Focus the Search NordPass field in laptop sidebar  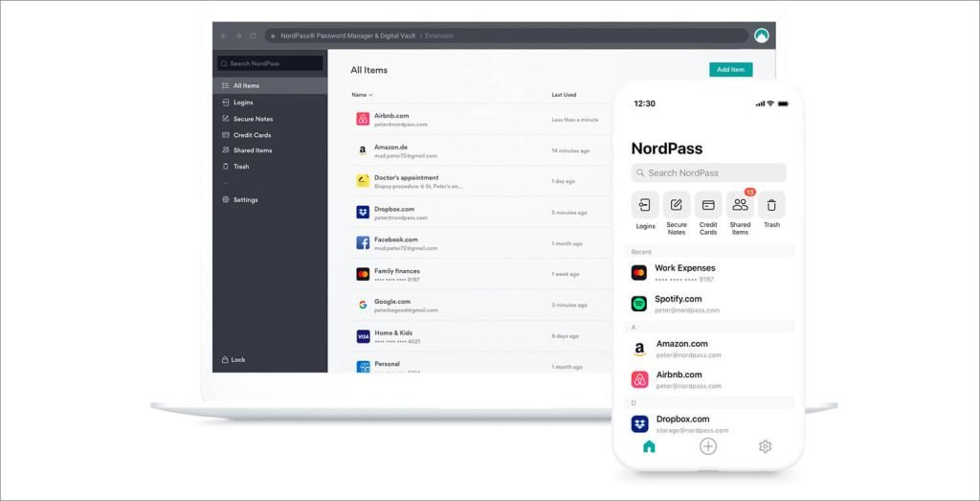[x=270, y=63]
